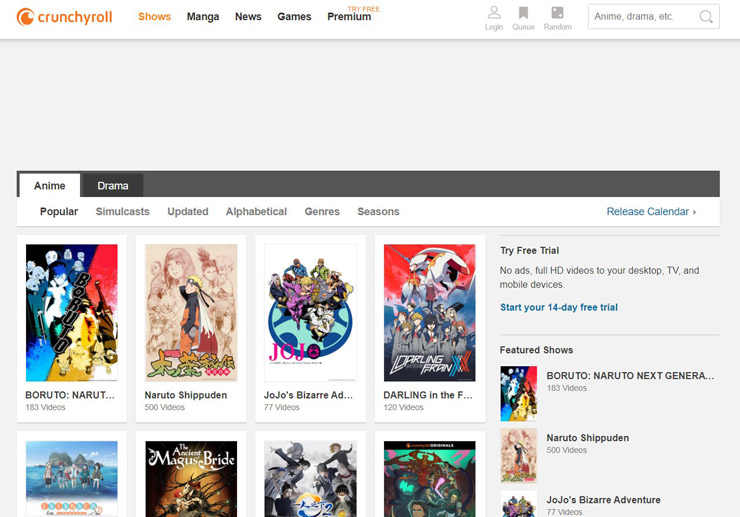Screen dimensions: 740x517
Task: Open the Boruto poster thumbnail
Action: tap(71, 312)
